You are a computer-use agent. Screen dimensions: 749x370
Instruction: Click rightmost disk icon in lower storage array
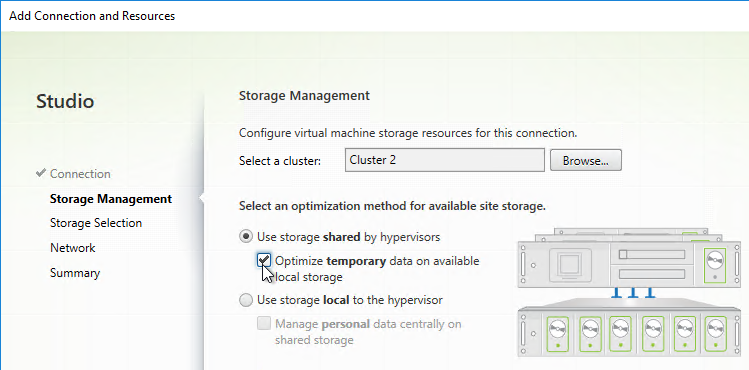point(715,331)
